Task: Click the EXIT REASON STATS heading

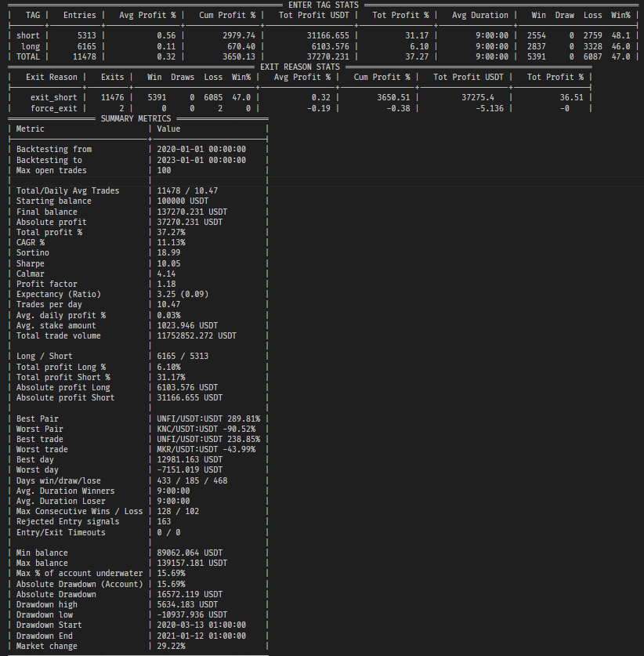Action: point(300,67)
